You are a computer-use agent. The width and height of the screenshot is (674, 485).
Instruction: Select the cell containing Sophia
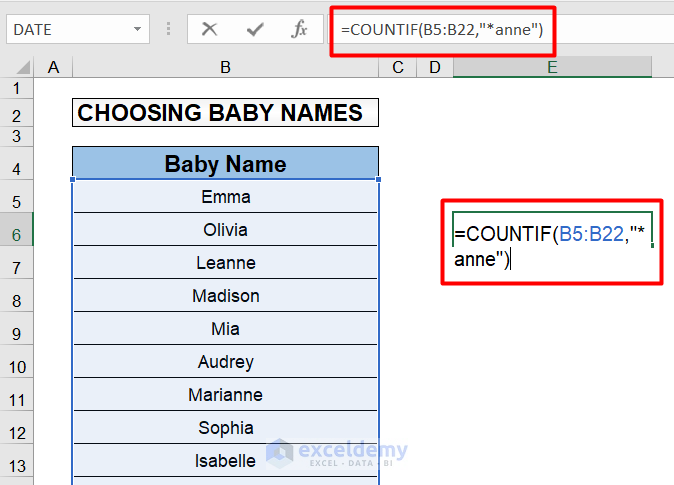[x=225, y=428]
